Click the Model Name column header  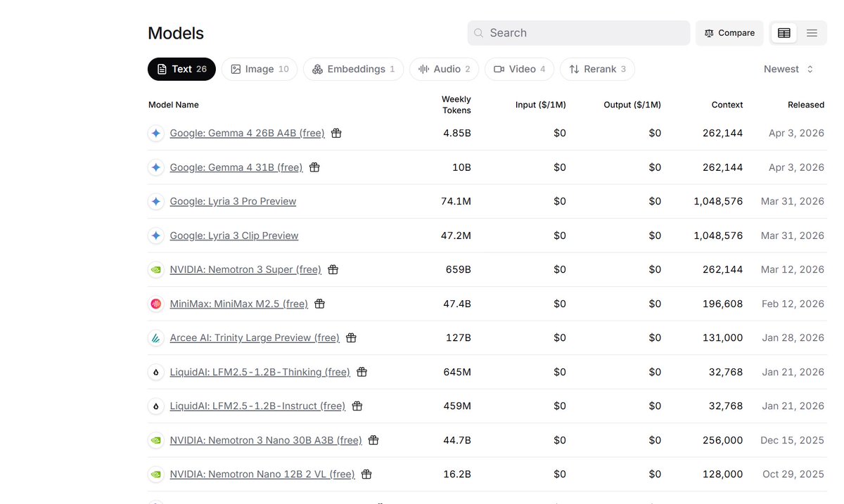(174, 105)
